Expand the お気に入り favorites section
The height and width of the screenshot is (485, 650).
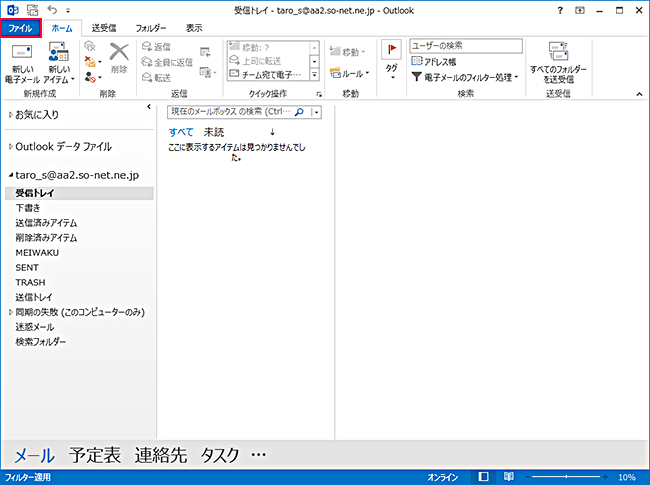point(10,116)
